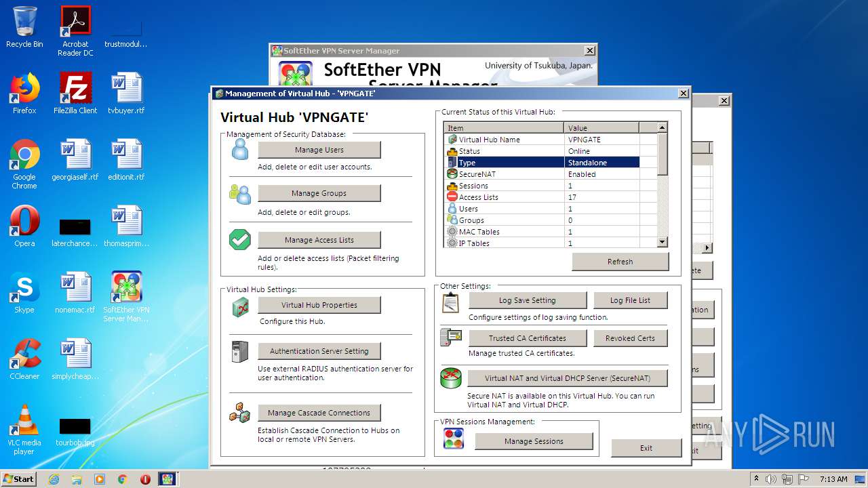
Task: Select the Groups row in status list
Action: [x=551, y=220]
